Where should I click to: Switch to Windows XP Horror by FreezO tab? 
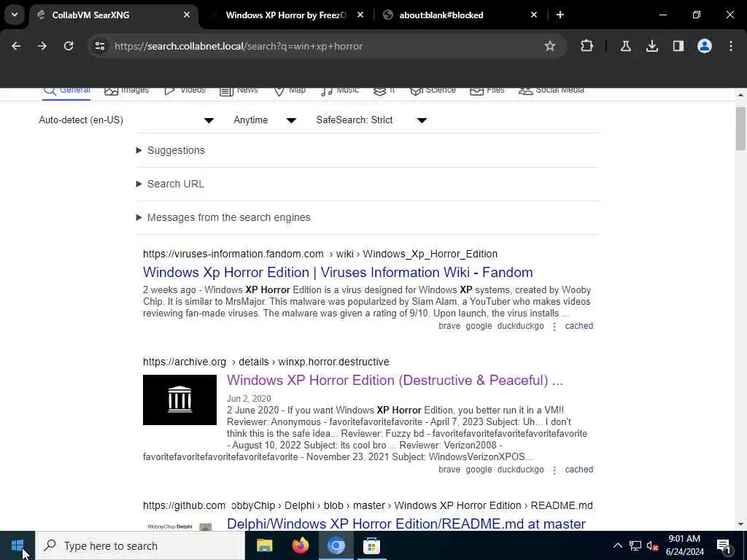coord(285,15)
